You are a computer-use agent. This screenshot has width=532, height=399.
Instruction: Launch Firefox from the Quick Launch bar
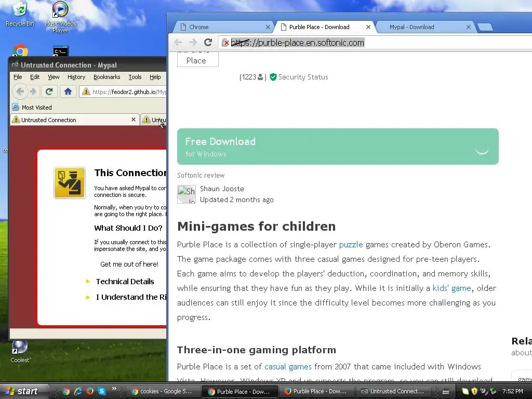pyautogui.click(x=90, y=391)
